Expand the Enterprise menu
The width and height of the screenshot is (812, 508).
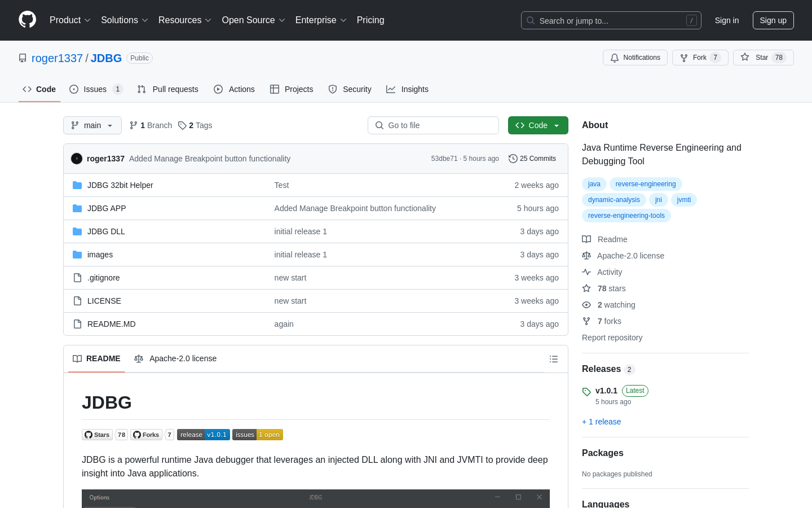click(321, 20)
